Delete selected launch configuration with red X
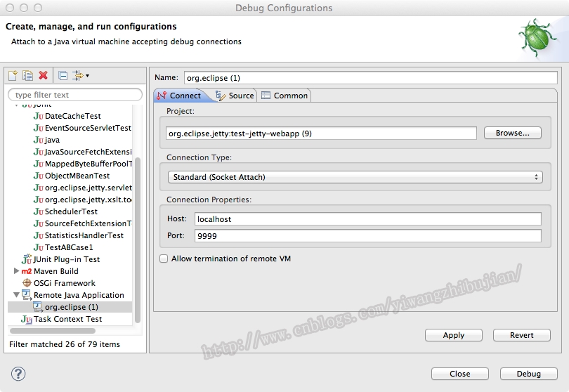Image resolution: width=569 pixels, height=392 pixels. (43, 75)
